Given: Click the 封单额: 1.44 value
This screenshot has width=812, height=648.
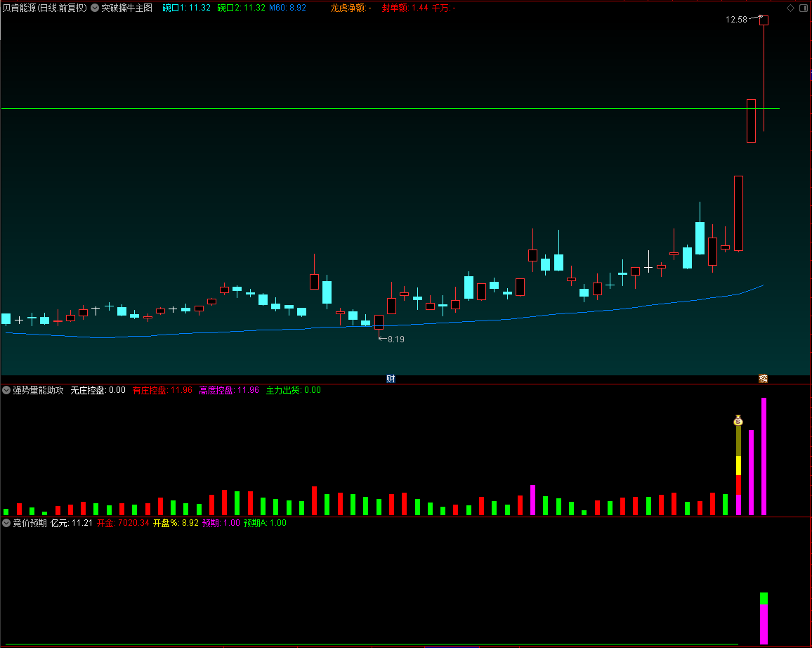Looking at the screenshot, I should (x=405, y=8).
